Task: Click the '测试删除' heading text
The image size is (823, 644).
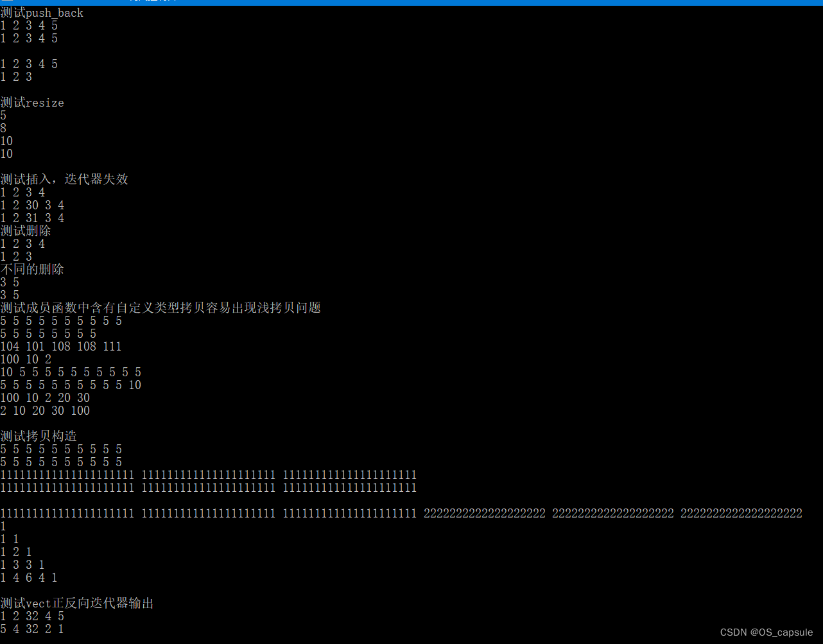Action: pyautogui.click(x=26, y=231)
